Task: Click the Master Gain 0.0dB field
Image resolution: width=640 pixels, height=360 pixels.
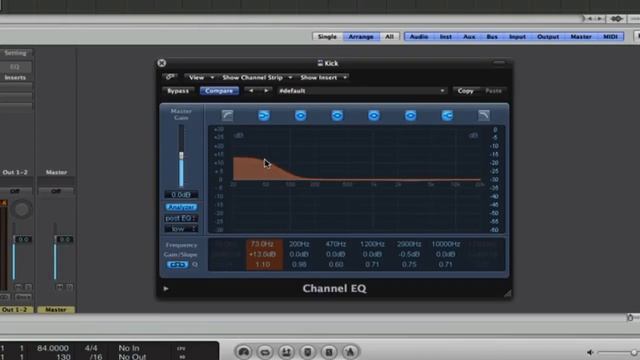Action: point(181,195)
